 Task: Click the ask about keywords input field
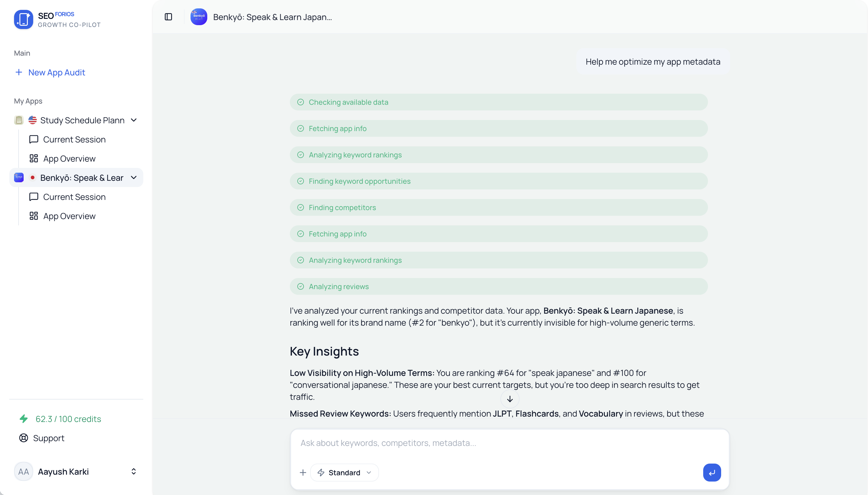(x=476, y=443)
